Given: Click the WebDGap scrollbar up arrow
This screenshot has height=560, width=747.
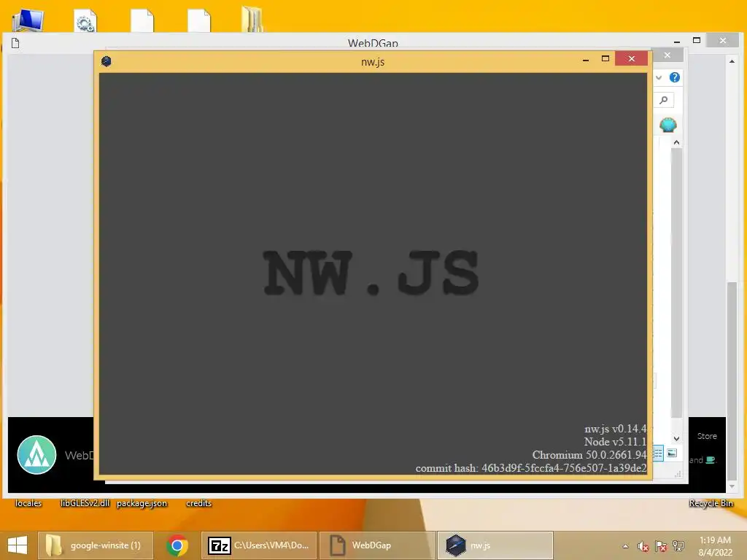Looking at the screenshot, I should click(731, 61).
